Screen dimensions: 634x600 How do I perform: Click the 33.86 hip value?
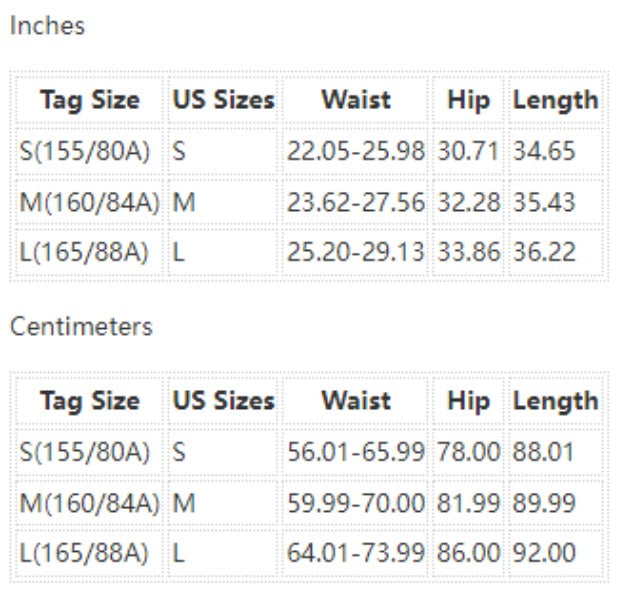[x=467, y=254]
